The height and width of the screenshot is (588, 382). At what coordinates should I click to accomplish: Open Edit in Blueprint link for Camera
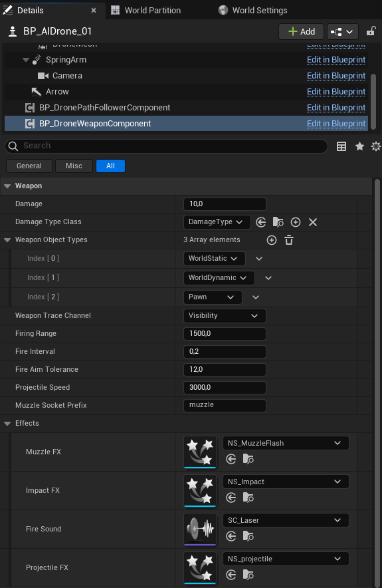pos(336,76)
